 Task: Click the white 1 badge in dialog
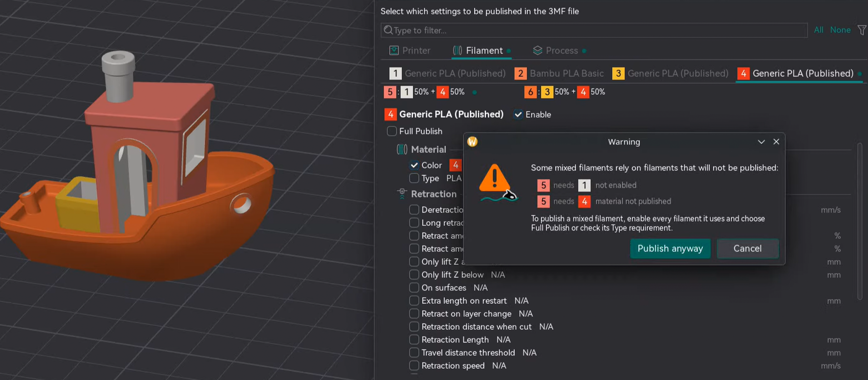pyautogui.click(x=584, y=185)
